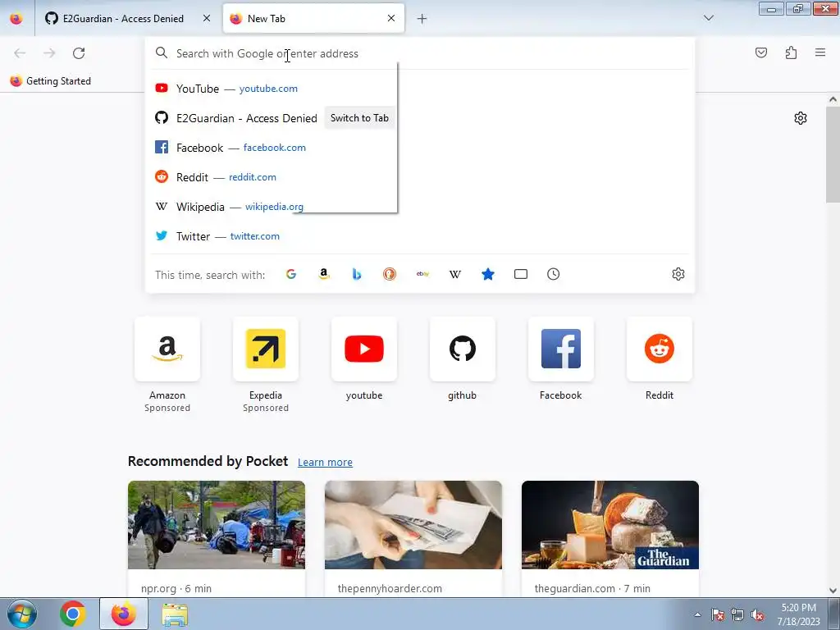This screenshot has height=630, width=840.
Task: Open the Save to Pocket icon
Action: [761, 52]
